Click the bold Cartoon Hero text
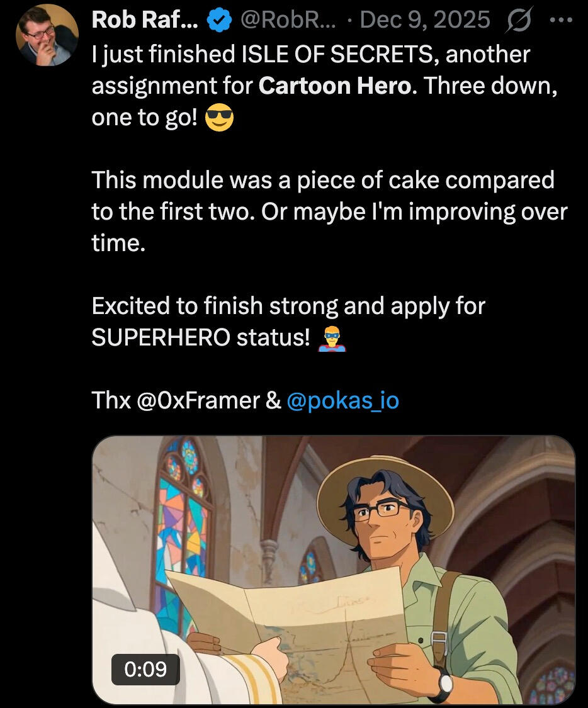The width and height of the screenshot is (588, 708). [334, 86]
